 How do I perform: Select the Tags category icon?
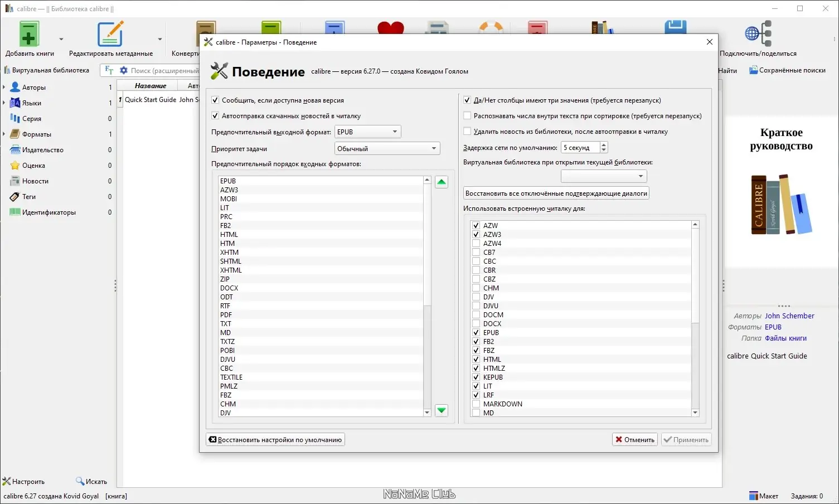15,197
